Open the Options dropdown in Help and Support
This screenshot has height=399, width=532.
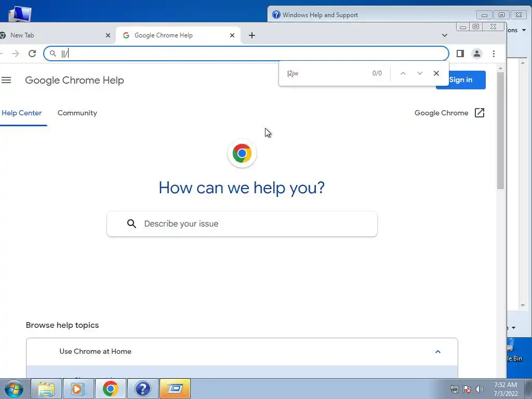coord(517,30)
